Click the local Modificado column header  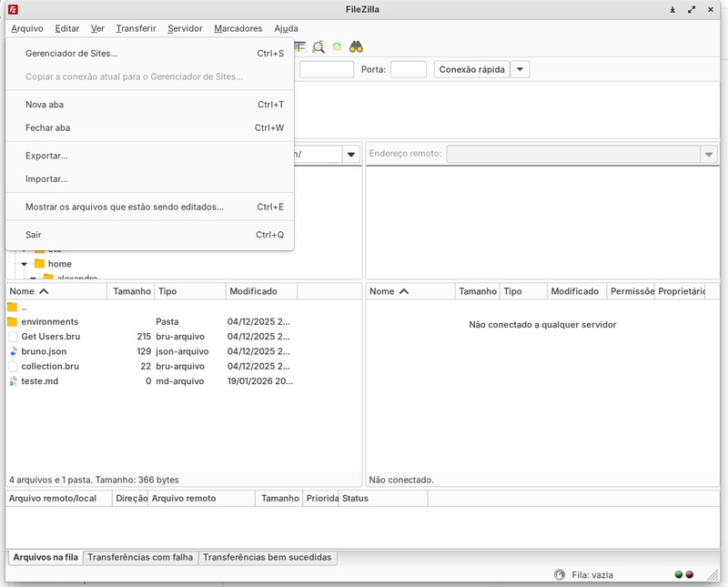point(262,291)
